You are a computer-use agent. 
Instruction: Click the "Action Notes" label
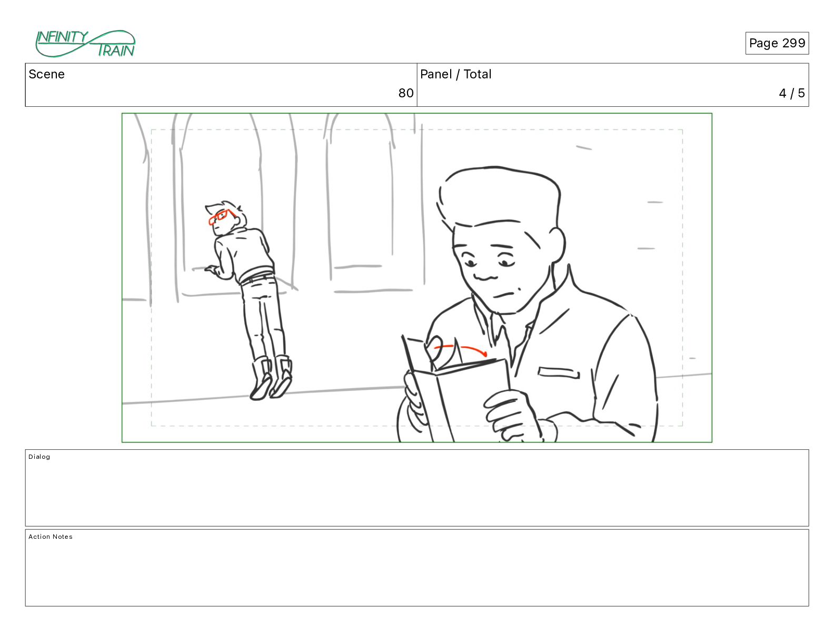pyautogui.click(x=51, y=537)
